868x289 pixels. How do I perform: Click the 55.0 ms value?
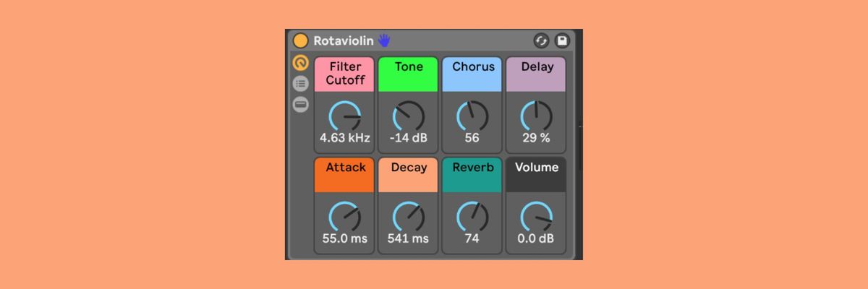click(345, 238)
